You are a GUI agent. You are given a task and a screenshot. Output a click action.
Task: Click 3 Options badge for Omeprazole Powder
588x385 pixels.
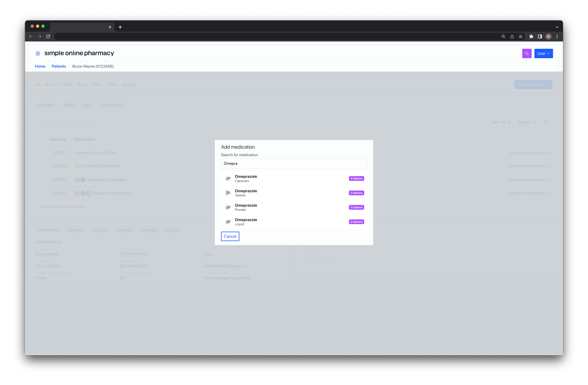tap(356, 207)
